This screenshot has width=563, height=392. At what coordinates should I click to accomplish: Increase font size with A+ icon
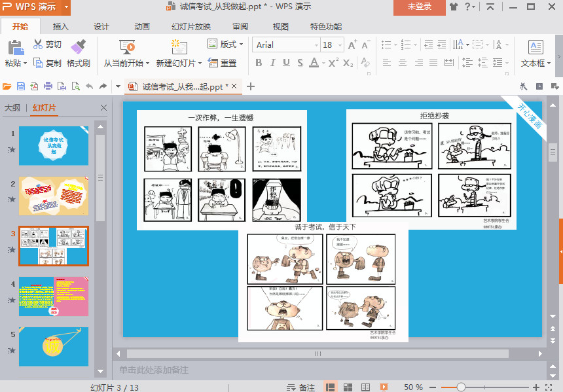pyautogui.click(x=353, y=45)
